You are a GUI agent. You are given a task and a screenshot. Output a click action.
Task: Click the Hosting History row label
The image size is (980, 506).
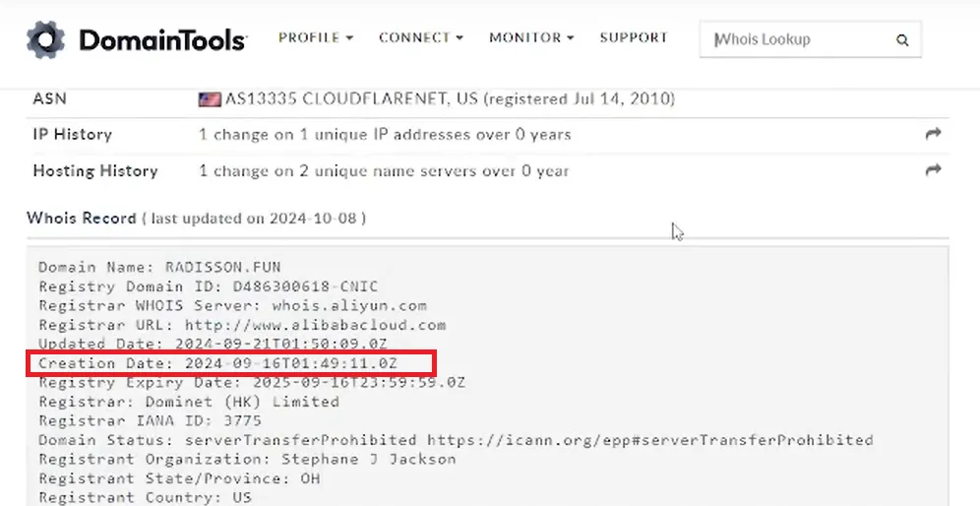pyautogui.click(x=95, y=170)
